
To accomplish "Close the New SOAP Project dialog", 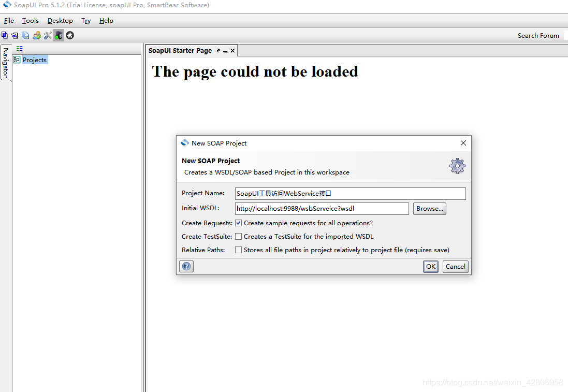I will 463,143.
